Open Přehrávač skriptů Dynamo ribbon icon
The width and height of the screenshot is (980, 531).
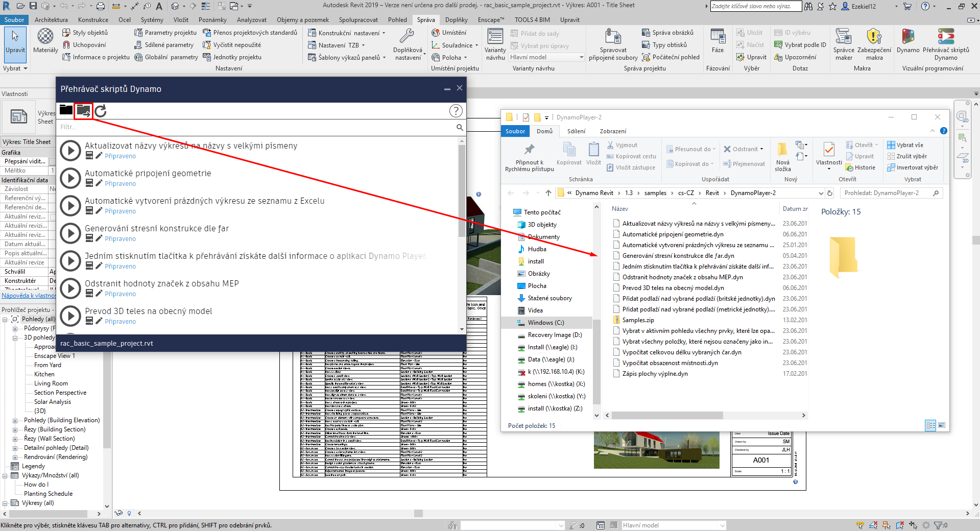point(946,44)
